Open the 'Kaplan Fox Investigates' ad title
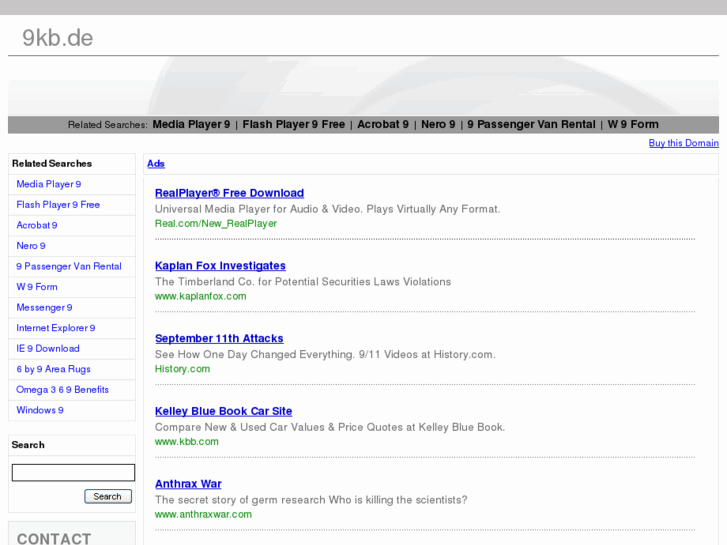 pyautogui.click(x=220, y=266)
